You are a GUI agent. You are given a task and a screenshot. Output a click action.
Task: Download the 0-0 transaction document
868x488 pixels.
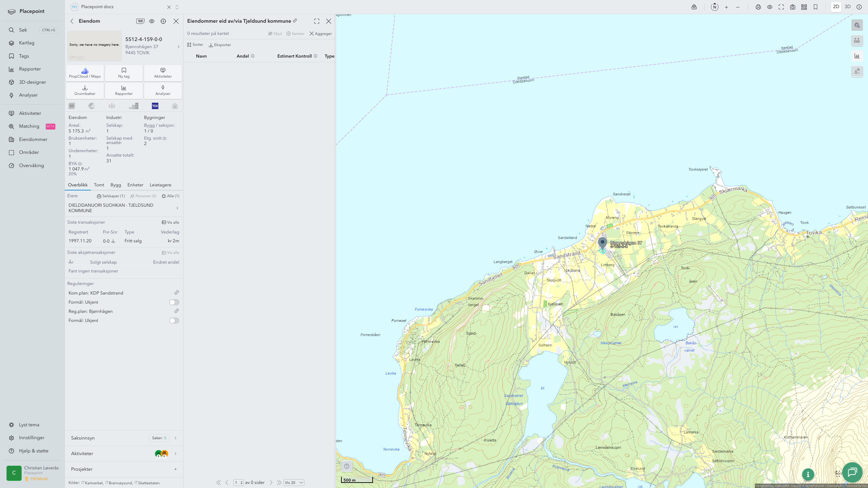[113, 241]
